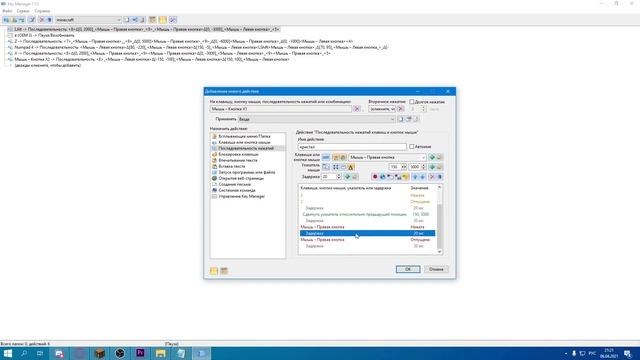
Task: Click the action name field containing 'кристал'
Action: (352, 147)
